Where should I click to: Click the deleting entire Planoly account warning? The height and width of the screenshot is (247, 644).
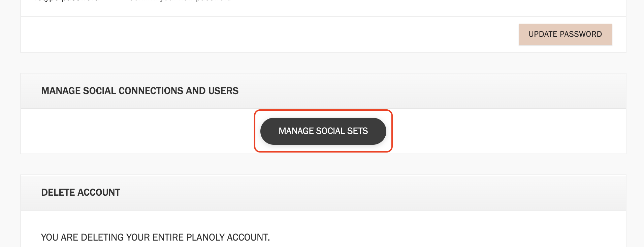155,237
